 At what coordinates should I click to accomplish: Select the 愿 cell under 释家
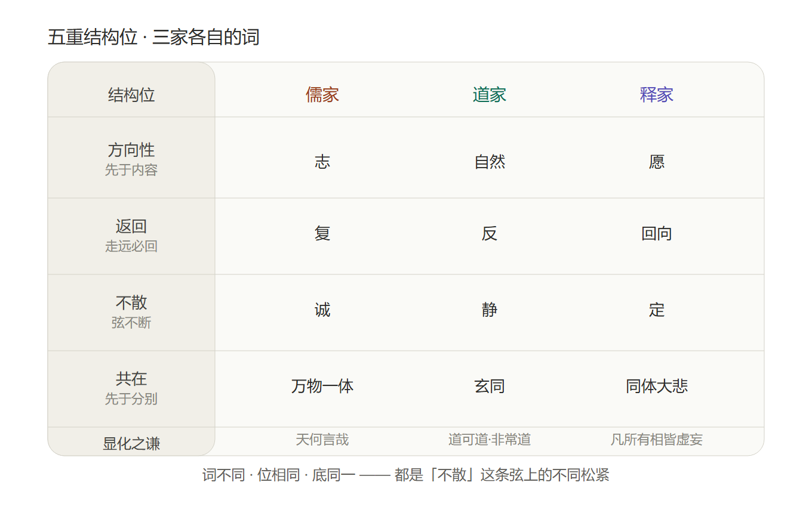pos(657,162)
